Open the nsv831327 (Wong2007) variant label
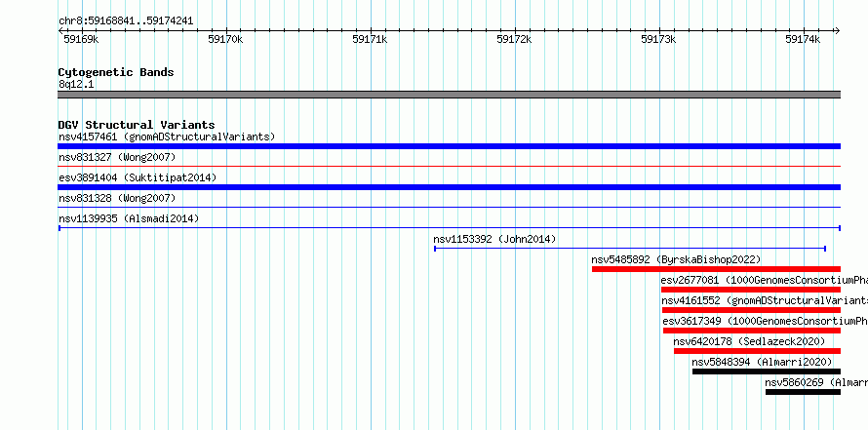Viewport: 868px width, 430px height. (117, 157)
